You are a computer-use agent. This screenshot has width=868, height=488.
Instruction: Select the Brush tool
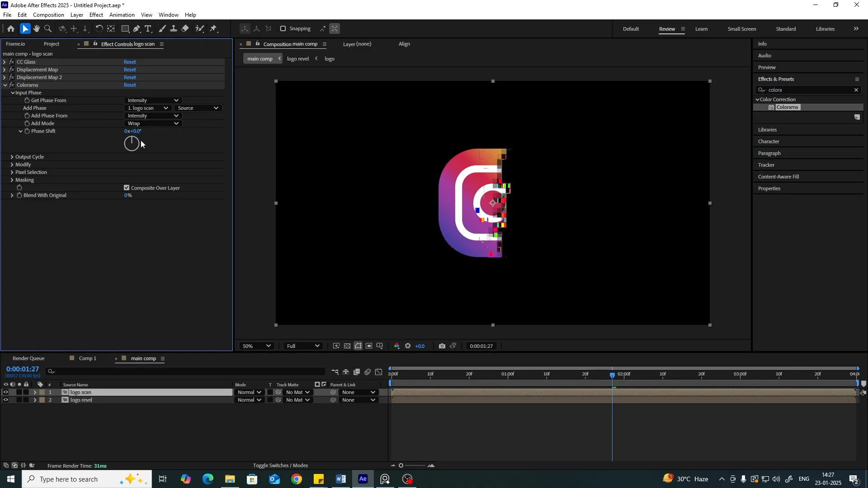(162, 28)
